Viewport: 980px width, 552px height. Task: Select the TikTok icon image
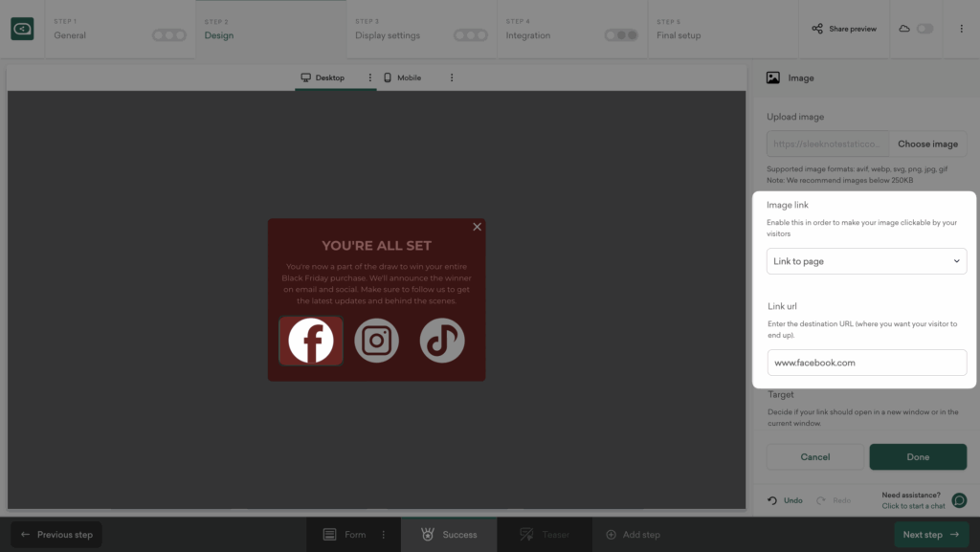pyautogui.click(x=442, y=341)
